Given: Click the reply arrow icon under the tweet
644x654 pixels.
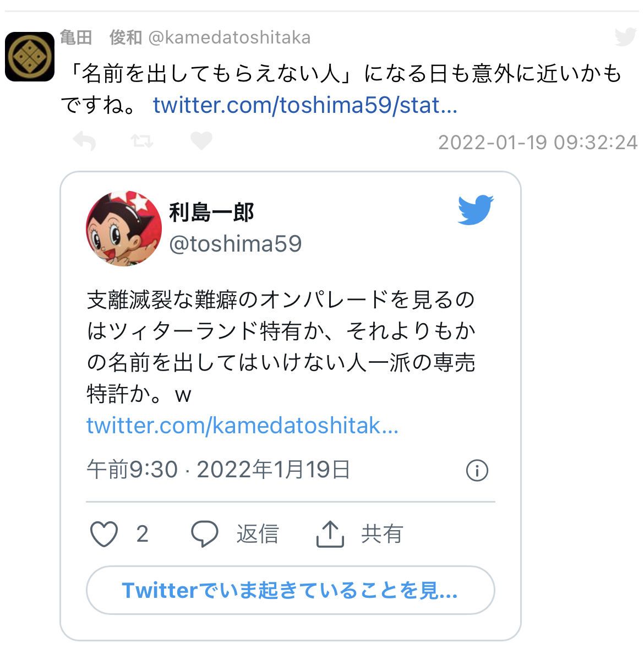Looking at the screenshot, I should coord(84,141).
